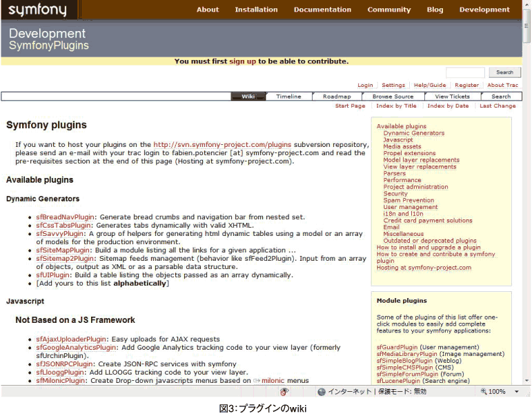The height and width of the screenshot is (416, 532).
Task: Jump to Credit card payment solutions link
Action: pos(428,221)
